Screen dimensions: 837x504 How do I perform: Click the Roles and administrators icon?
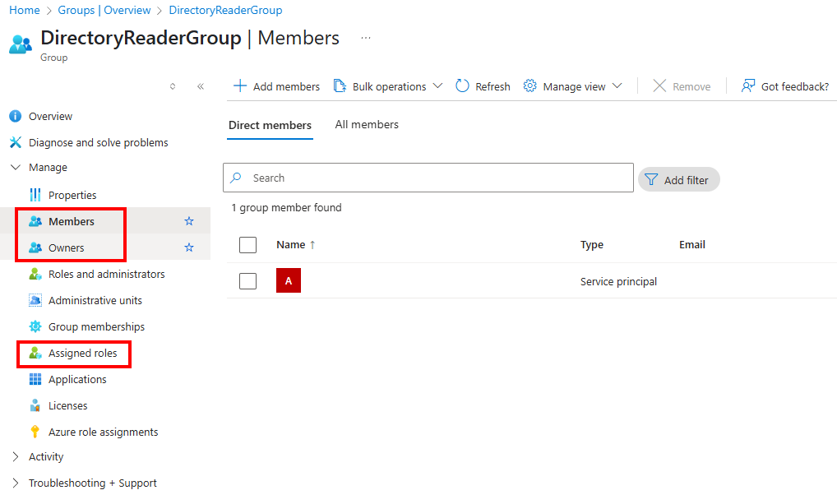click(x=35, y=275)
